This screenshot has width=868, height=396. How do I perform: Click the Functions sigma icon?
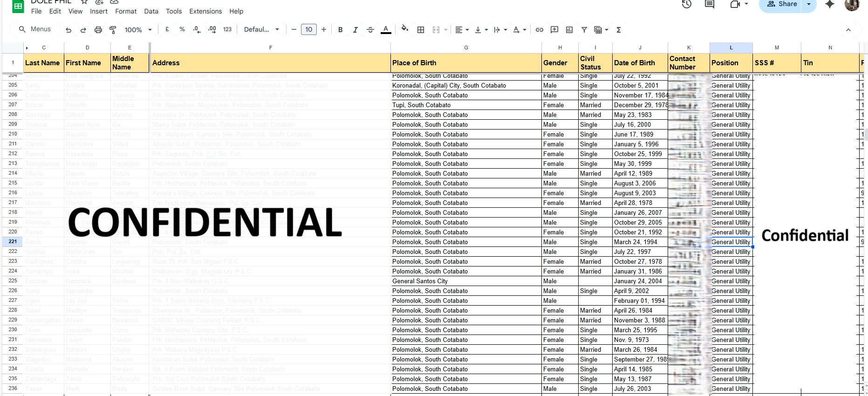tap(619, 30)
